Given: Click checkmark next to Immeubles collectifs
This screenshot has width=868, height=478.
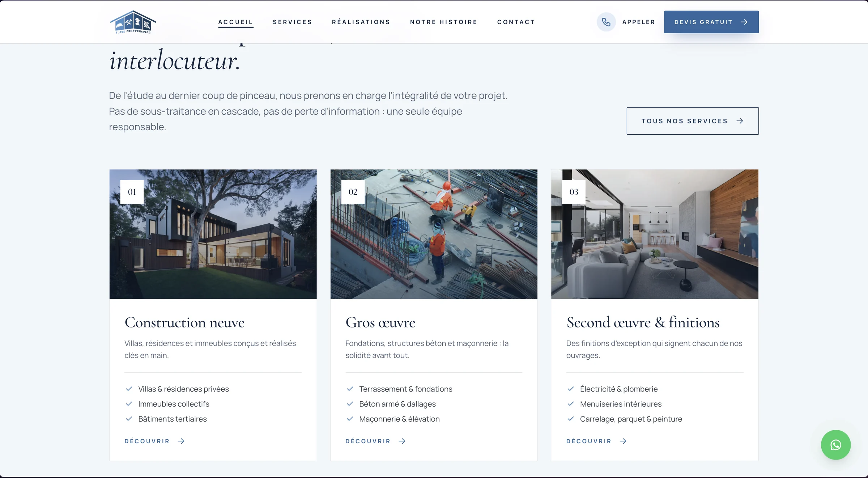Looking at the screenshot, I should coord(129,404).
